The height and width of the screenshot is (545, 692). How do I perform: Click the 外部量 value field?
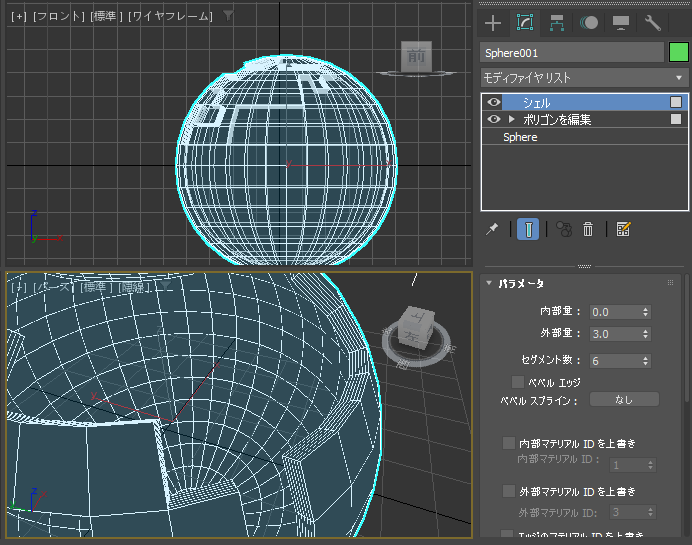616,334
